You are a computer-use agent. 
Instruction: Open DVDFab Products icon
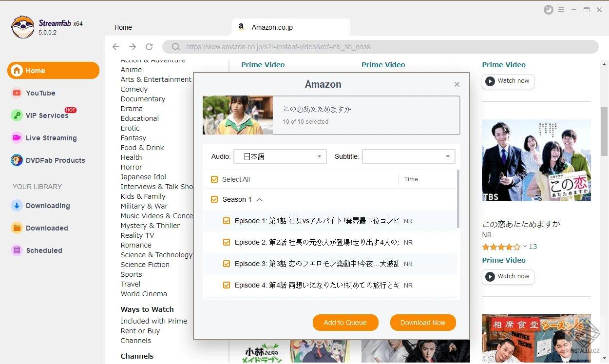tap(17, 160)
